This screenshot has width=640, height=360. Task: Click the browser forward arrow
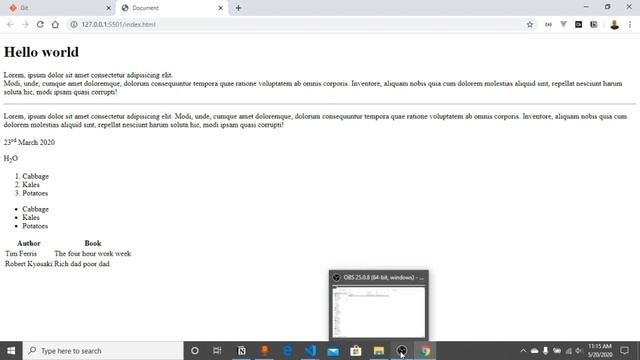point(25,24)
